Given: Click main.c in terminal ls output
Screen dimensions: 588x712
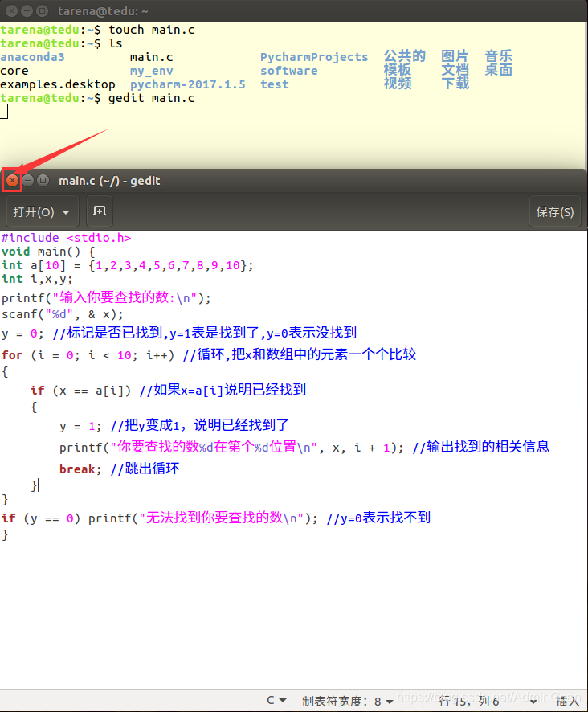Looking at the screenshot, I should tap(151, 57).
